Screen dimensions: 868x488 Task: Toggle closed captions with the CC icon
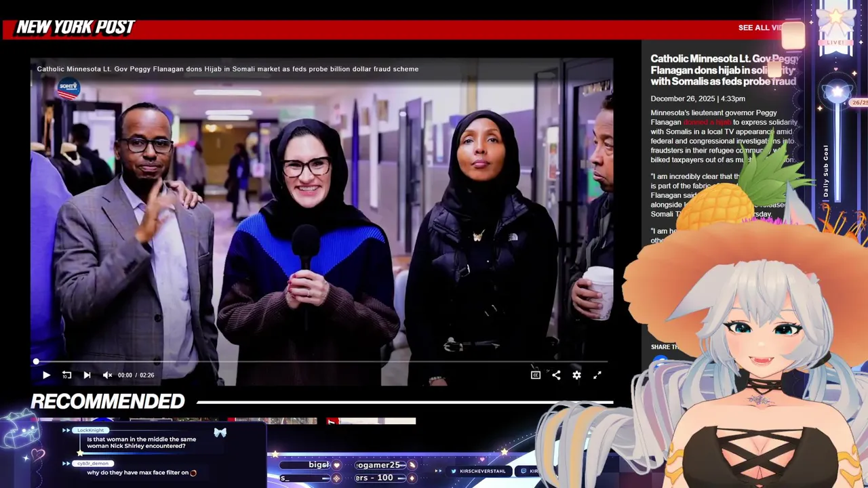(536, 375)
